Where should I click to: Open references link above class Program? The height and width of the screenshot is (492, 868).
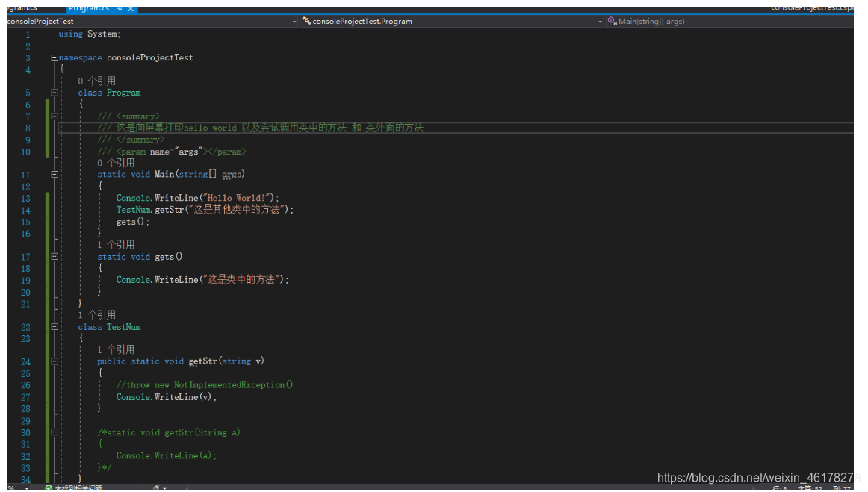click(x=96, y=81)
